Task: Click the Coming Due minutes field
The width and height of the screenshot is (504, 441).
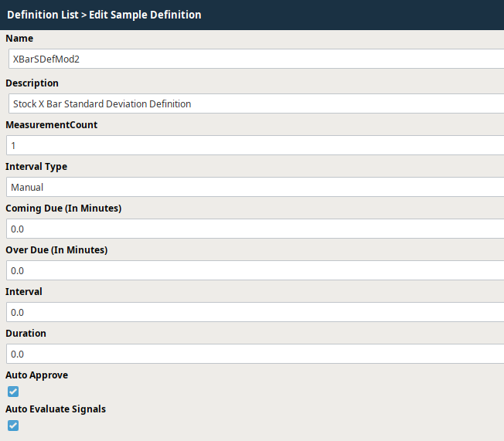Action: coord(254,229)
